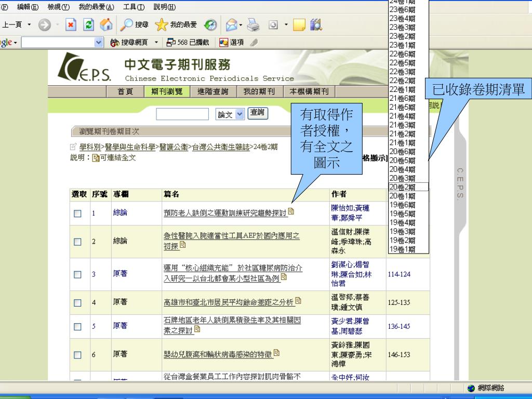Tick the checkbox for article row 2
The width and height of the screenshot is (532, 399).
tap(78, 242)
